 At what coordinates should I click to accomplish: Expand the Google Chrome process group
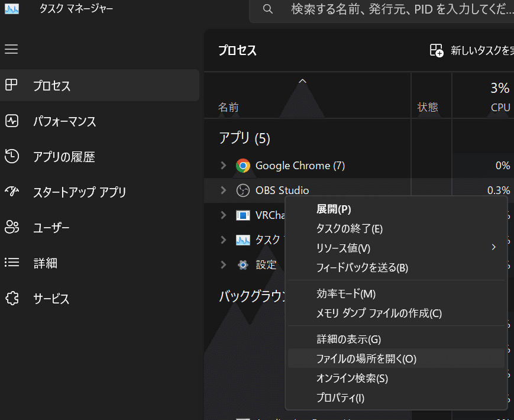pyautogui.click(x=223, y=166)
